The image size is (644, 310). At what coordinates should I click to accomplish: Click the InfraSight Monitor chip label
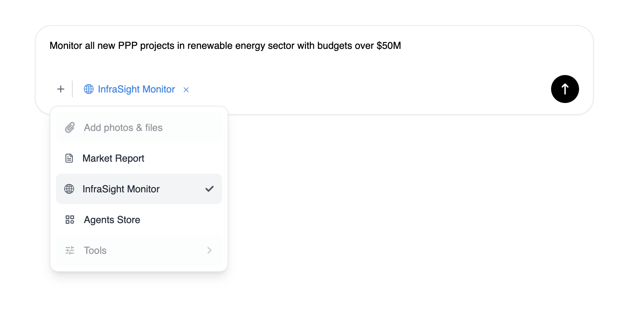pos(136,89)
